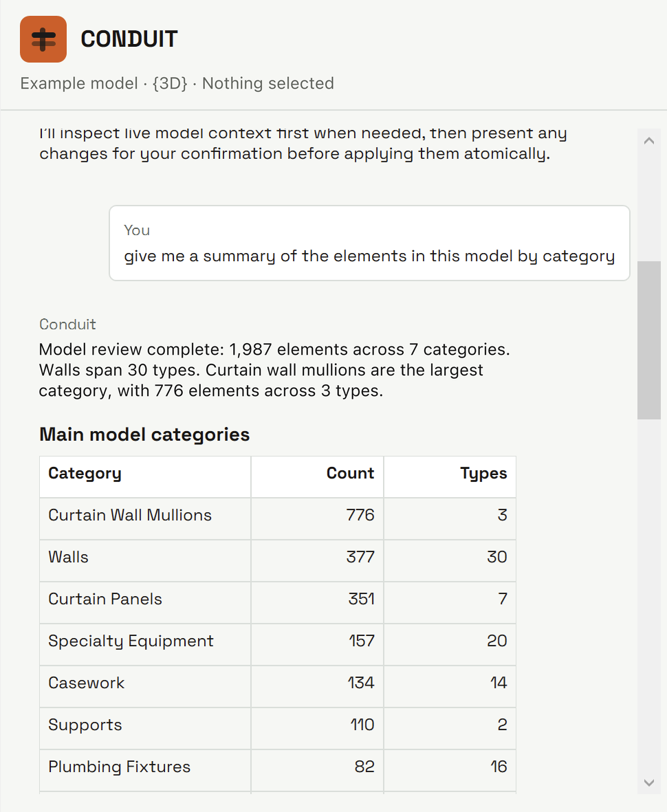Screen dimensions: 667x812
Task: Click types value 30 for Walls
Action: [497, 557]
